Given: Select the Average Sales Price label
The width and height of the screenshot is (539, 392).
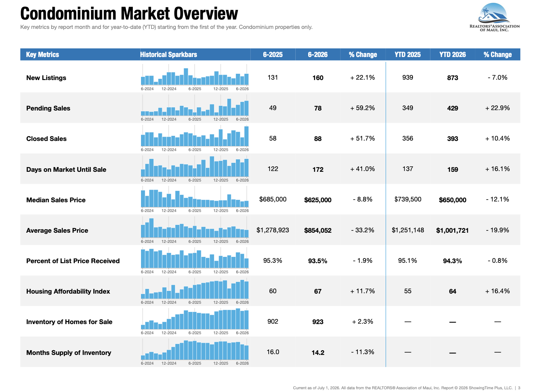Looking at the screenshot, I should [x=57, y=230].
